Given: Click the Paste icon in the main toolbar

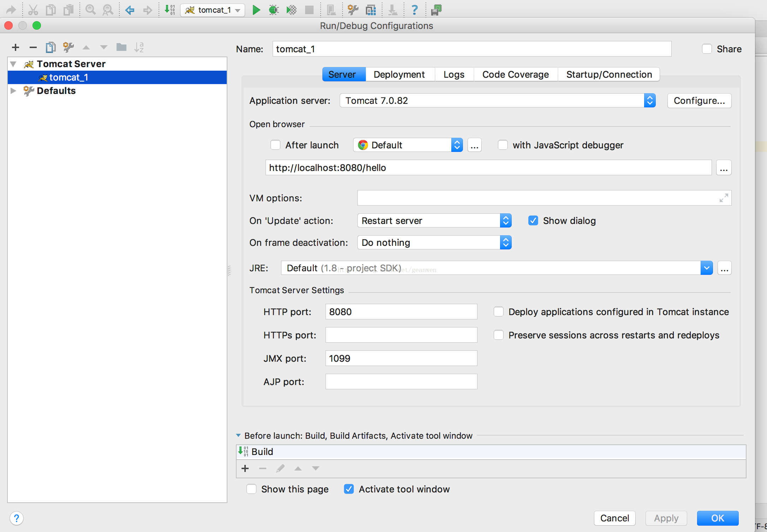Looking at the screenshot, I should pos(69,10).
